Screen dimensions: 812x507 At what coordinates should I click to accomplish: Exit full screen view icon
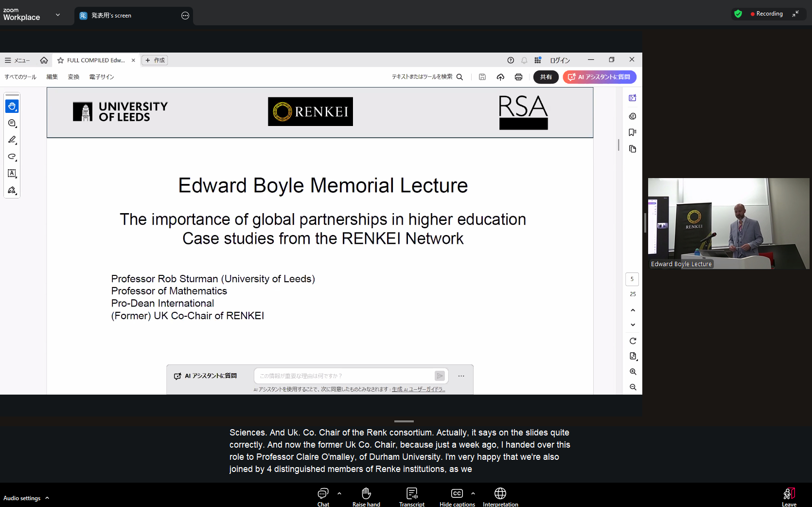[x=795, y=14]
